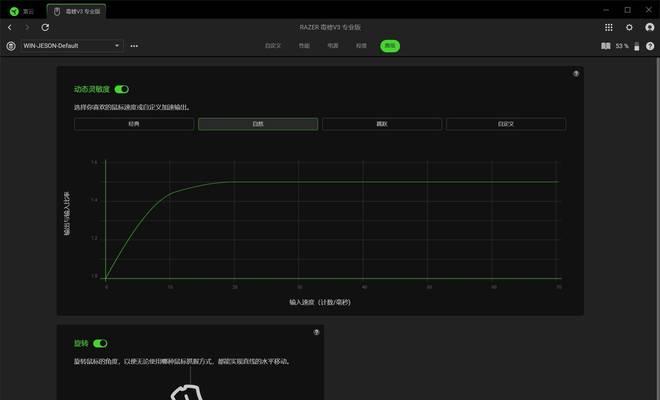Open the user guide book icon
The image size is (660, 400).
(x=606, y=46)
